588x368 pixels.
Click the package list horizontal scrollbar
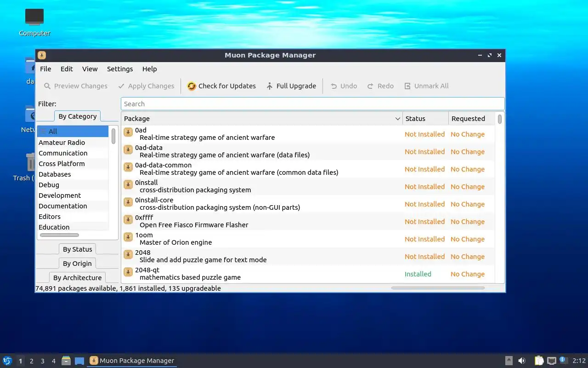(438, 288)
